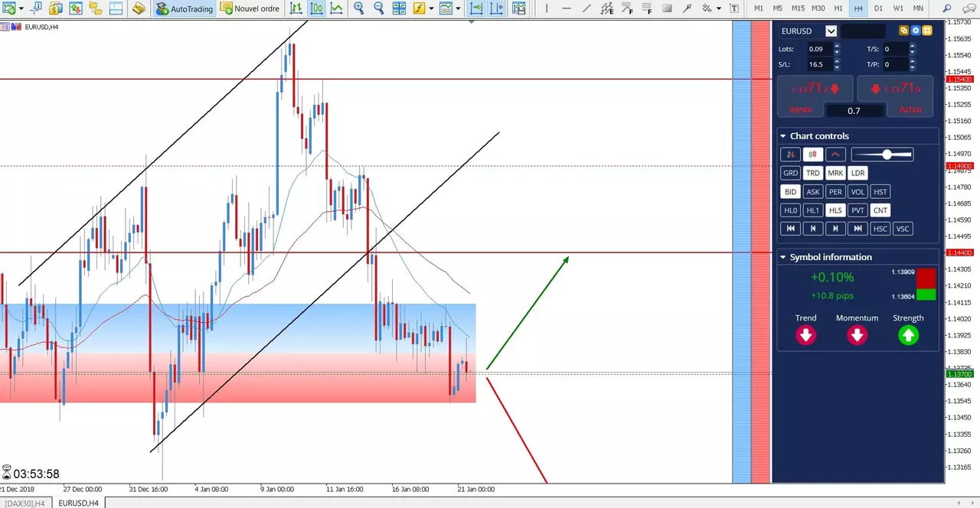980x508 pixels.
Task: Open the EURUSD symbol dropdown
Action: point(831,31)
